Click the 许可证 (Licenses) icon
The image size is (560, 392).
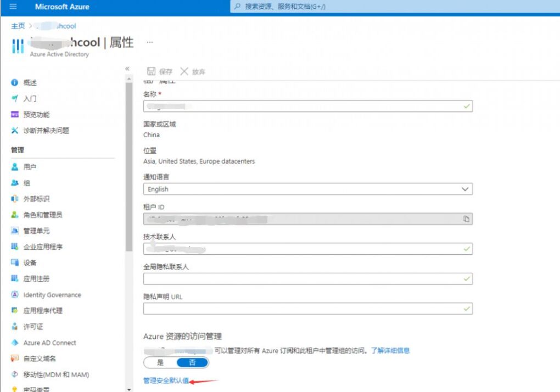pyautogui.click(x=15, y=327)
